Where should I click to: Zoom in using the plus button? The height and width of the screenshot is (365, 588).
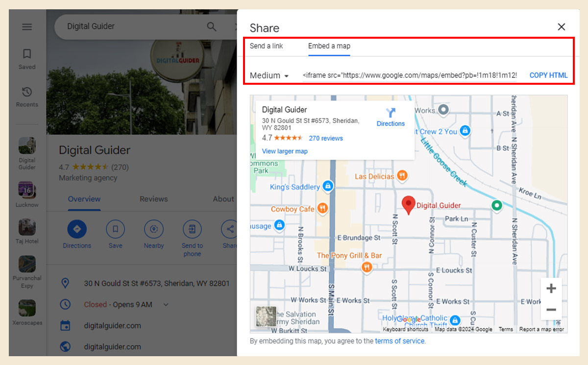pos(551,288)
